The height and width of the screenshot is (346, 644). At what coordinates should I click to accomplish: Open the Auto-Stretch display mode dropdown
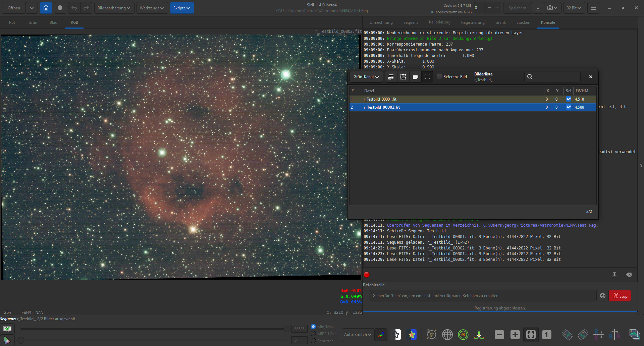358,335
